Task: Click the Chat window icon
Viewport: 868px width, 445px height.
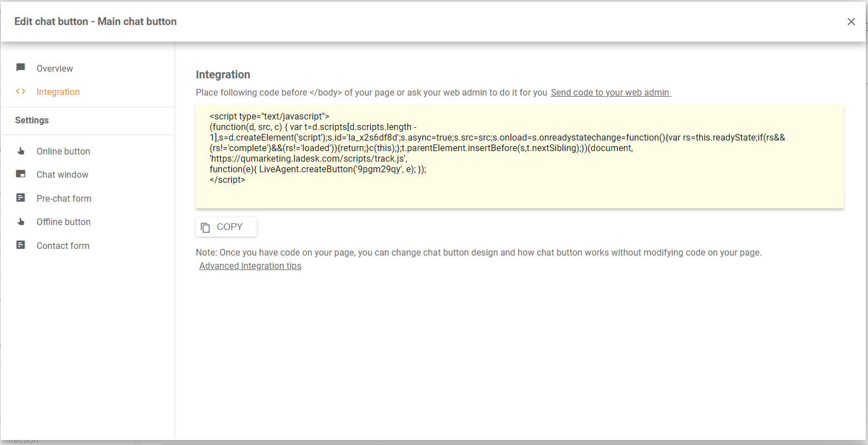Action: [21, 174]
